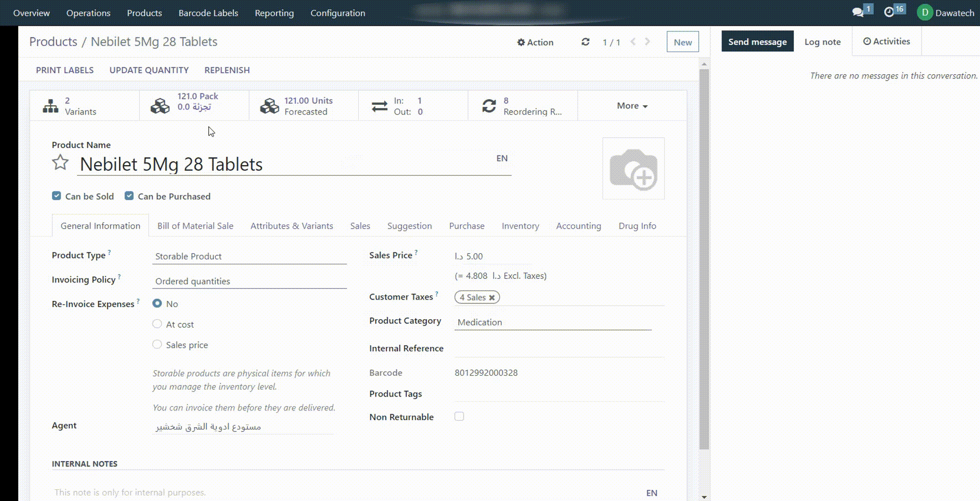Viewport: 980px width, 501px height.
Task: Go to next record arrow
Action: click(x=648, y=42)
